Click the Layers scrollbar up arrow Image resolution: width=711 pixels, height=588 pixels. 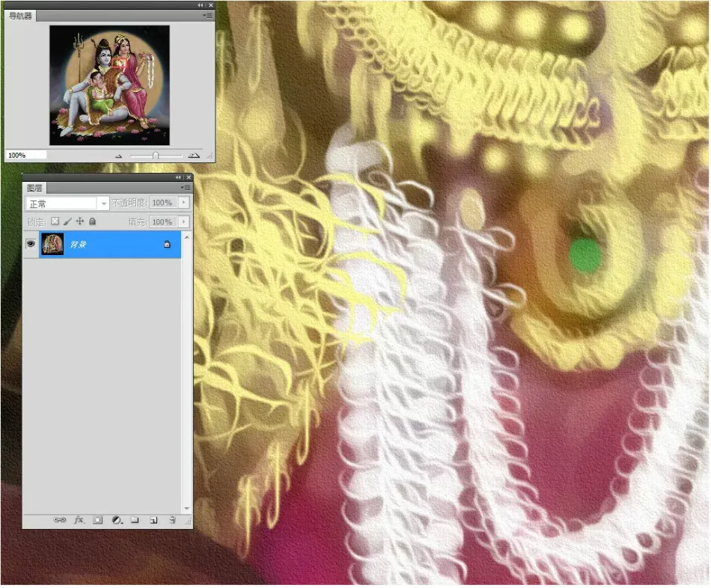pyautogui.click(x=187, y=236)
